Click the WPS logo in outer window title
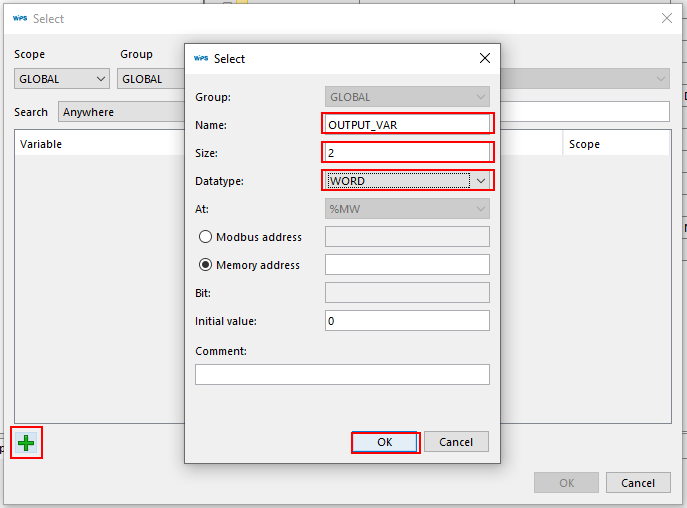The height and width of the screenshot is (508, 687). pyautogui.click(x=19, y=18)
